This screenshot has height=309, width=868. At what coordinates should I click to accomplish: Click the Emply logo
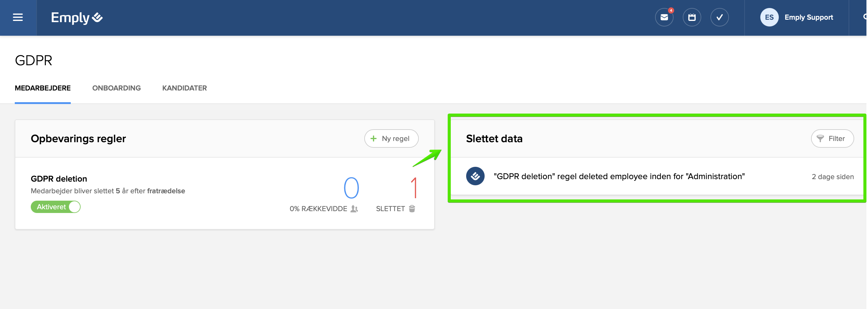[x=77, y=18]
